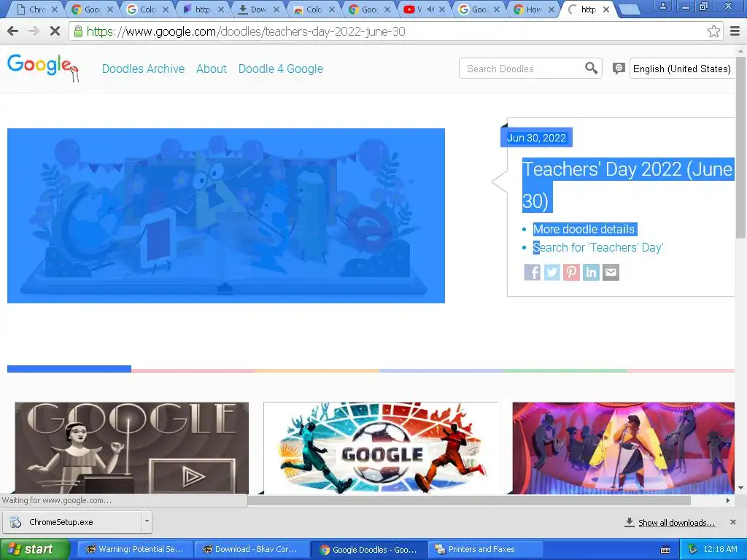Click Search for 'Teachers' Day' link

point(598,248)
